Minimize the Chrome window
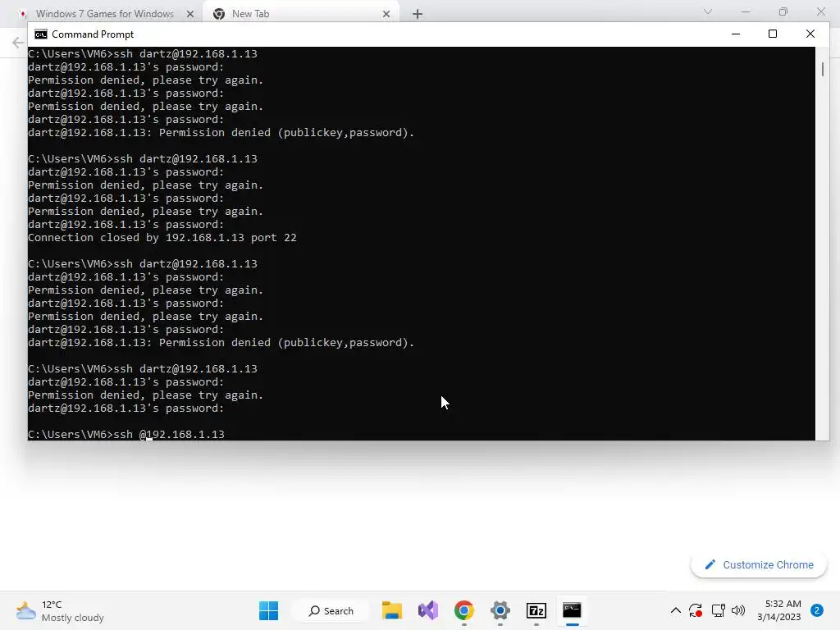Viewport: 840px width, 630px height. click(x=745, y=11)
